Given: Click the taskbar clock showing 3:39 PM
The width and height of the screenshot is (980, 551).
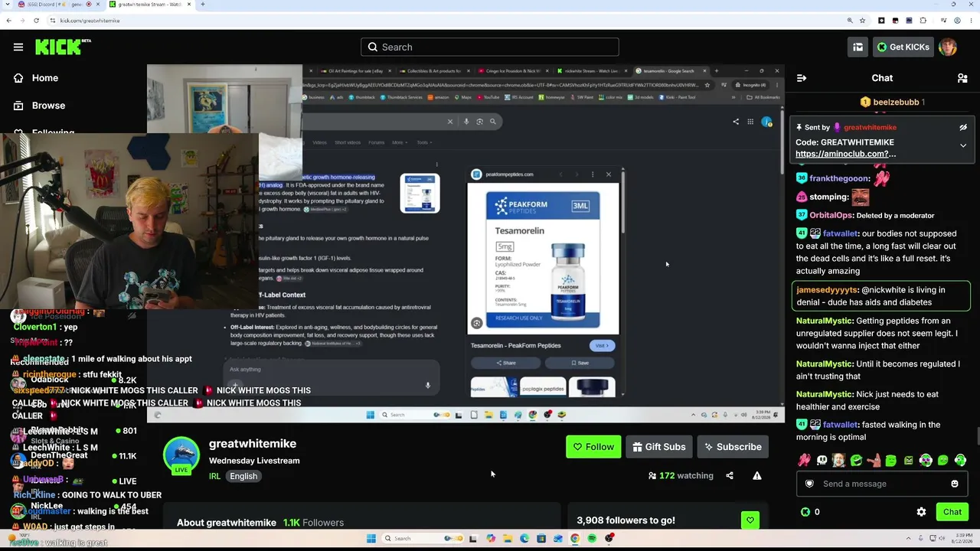Looking at the screenshot, I should (x=962, y=539).
